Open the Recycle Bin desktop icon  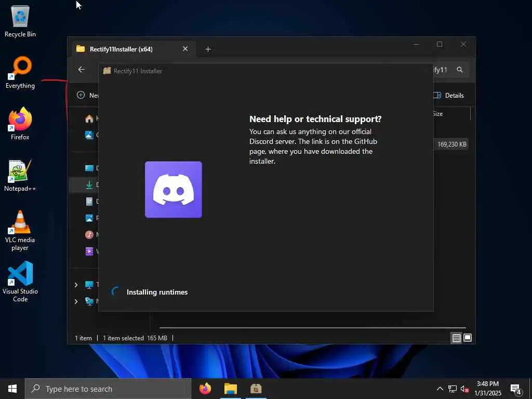tap(20, 21)
